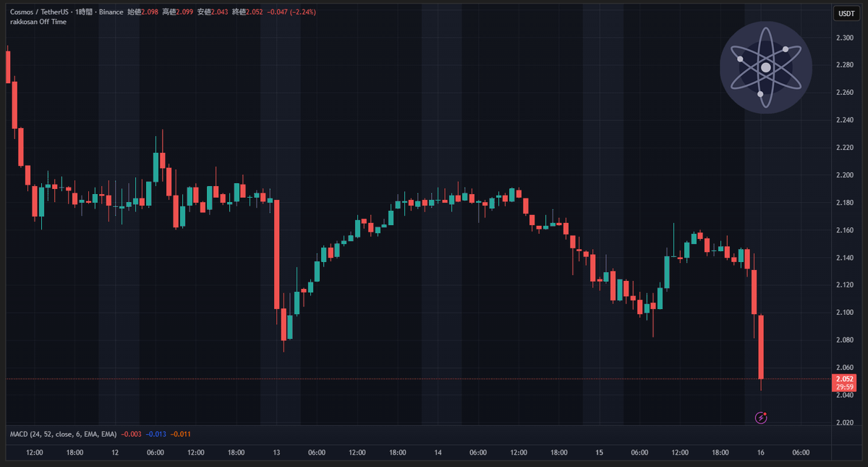Click the candle countdown timer 29:59
Screen dimensions: 868x467
click(844, 387)
